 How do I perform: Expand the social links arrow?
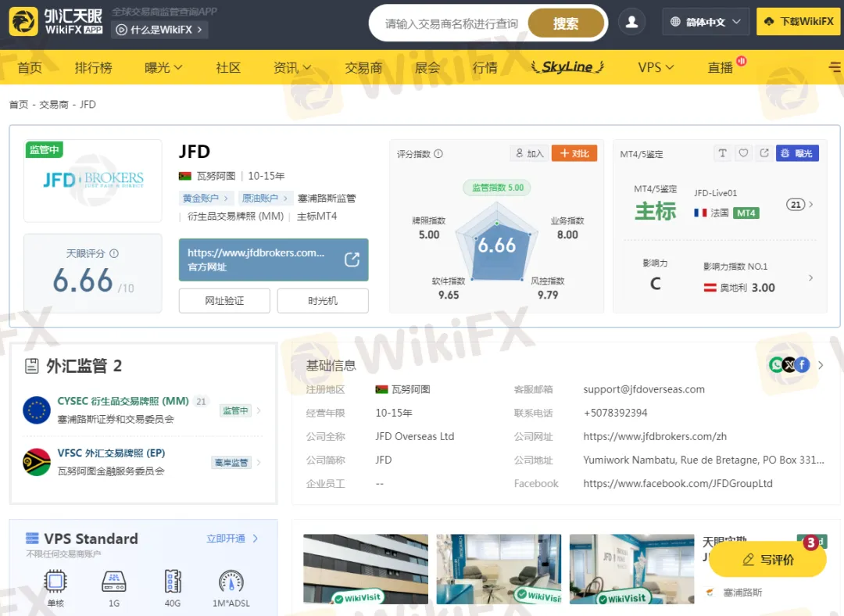point(821,364)
